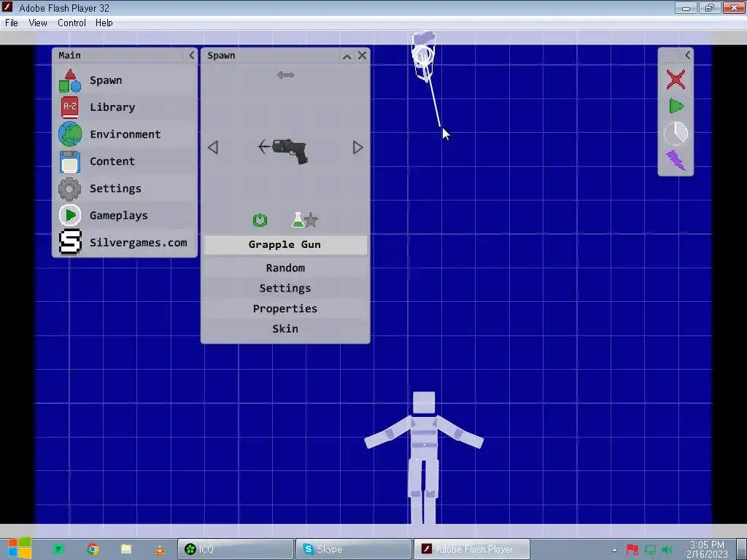
Task: Open the File menu
Action: [12, 23]
